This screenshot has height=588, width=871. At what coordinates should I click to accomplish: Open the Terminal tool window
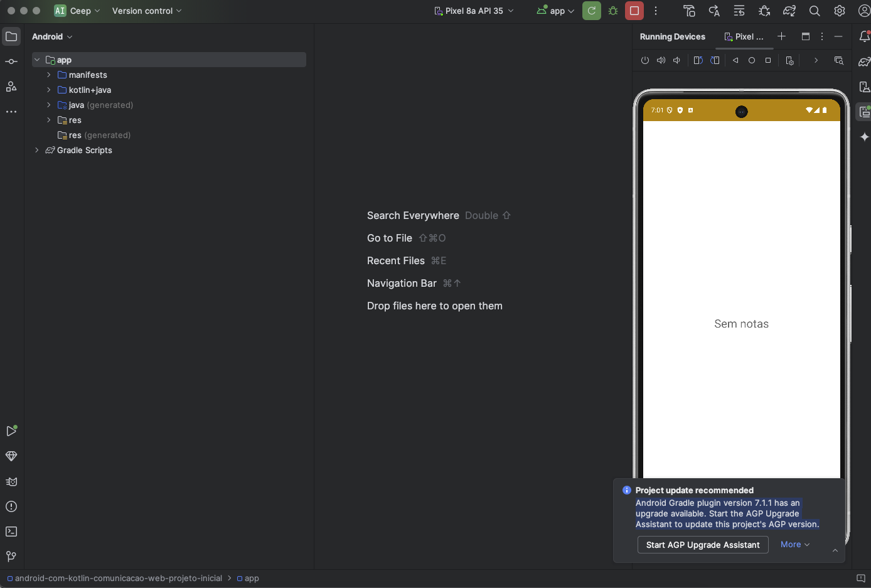coord(11,532)
